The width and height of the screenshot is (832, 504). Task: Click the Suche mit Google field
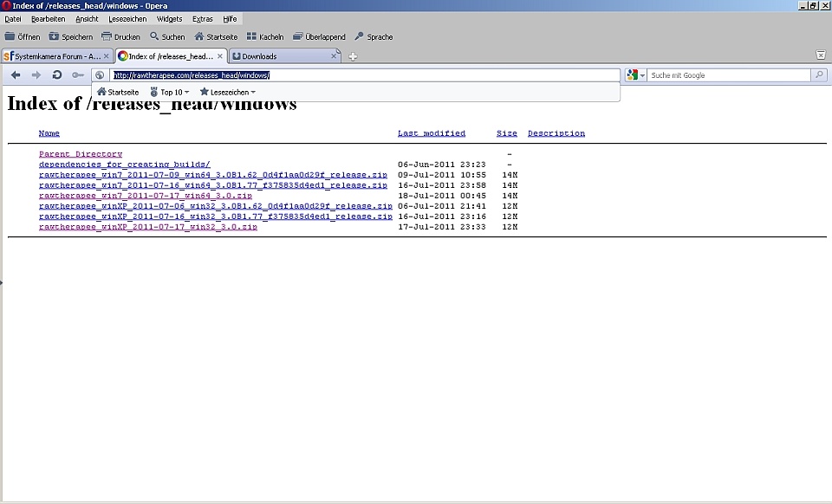point(728,75)
